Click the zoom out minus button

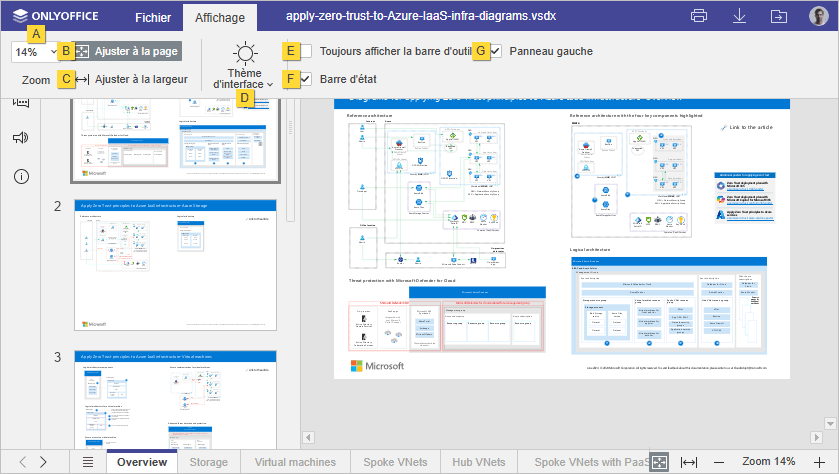(719, 462)
